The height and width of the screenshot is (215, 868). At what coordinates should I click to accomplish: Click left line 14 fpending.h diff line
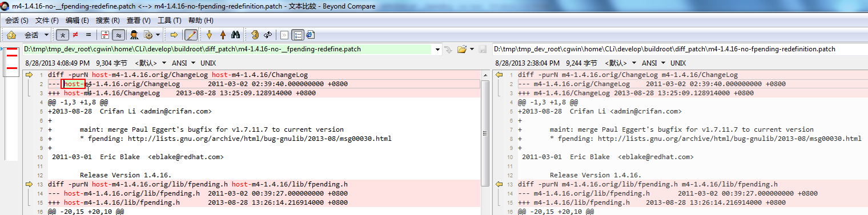pyautogui.click(x=198, y=193)
